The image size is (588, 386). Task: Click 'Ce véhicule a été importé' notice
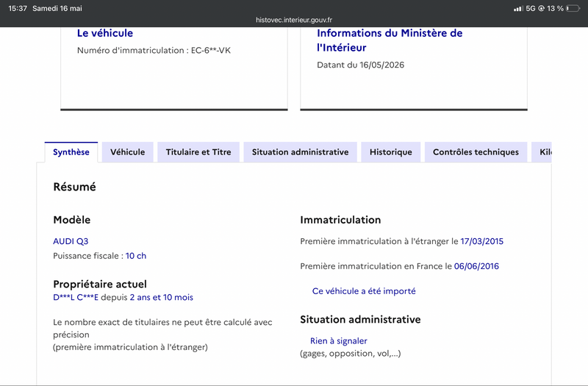coord(364,291)
